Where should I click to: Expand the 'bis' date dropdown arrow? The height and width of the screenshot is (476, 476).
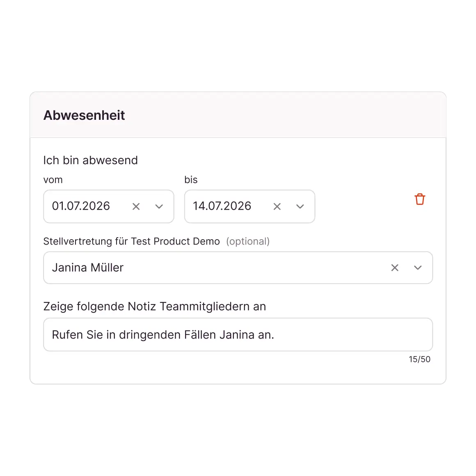tap(300, 206)
